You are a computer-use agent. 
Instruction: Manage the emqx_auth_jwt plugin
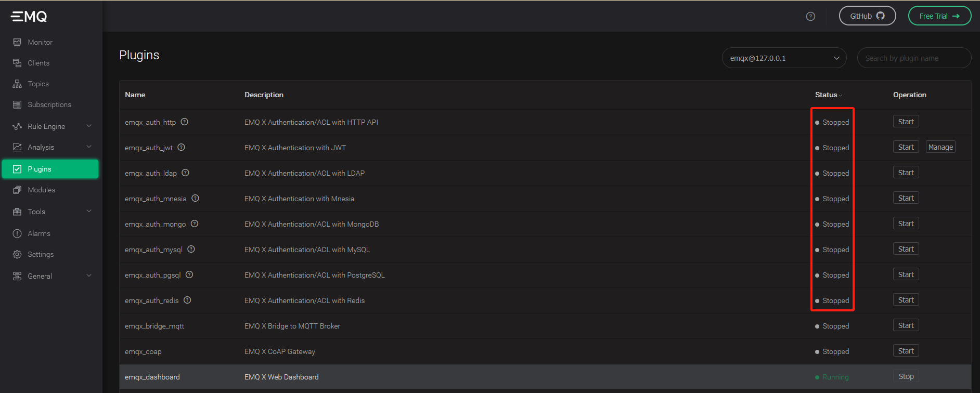coord(940,147)
